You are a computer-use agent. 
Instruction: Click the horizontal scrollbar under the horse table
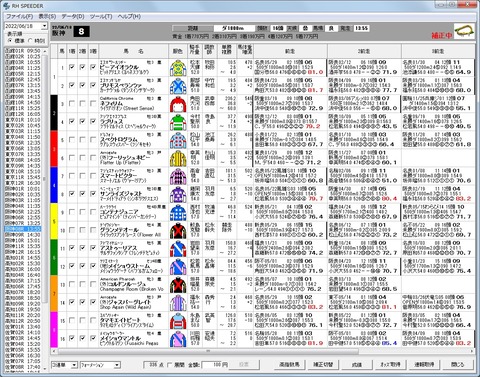click(x=208, y=351)
